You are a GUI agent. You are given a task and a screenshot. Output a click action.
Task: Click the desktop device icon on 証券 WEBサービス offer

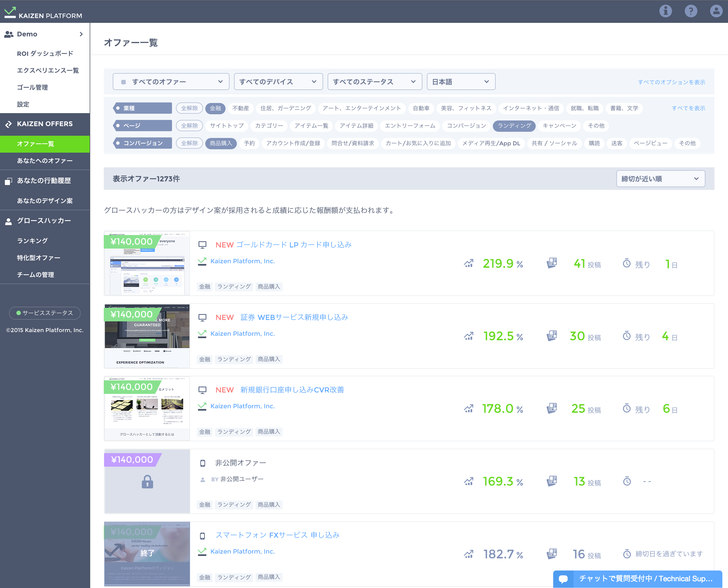point(202,317)
